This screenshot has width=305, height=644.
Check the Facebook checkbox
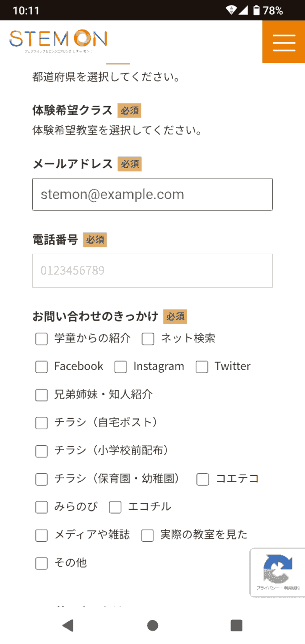coord(41,367)
